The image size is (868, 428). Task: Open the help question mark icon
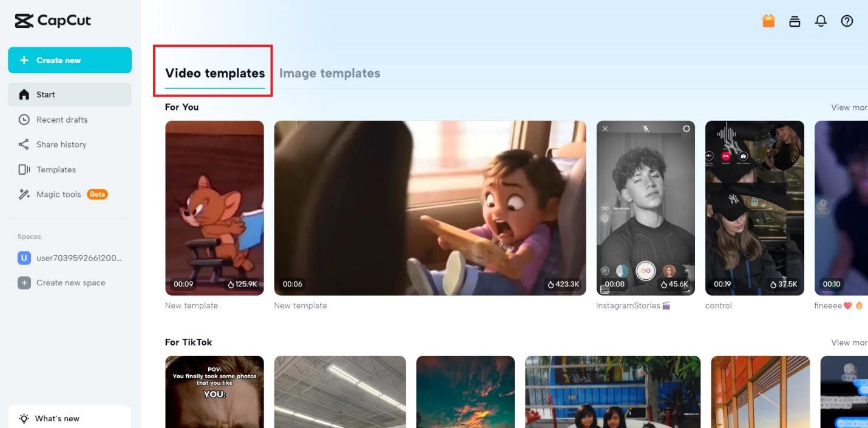[847, 21]
